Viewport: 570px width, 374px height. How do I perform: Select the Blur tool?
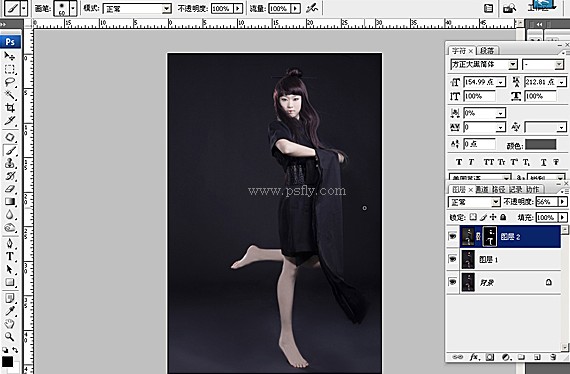(x=10, y=215)
